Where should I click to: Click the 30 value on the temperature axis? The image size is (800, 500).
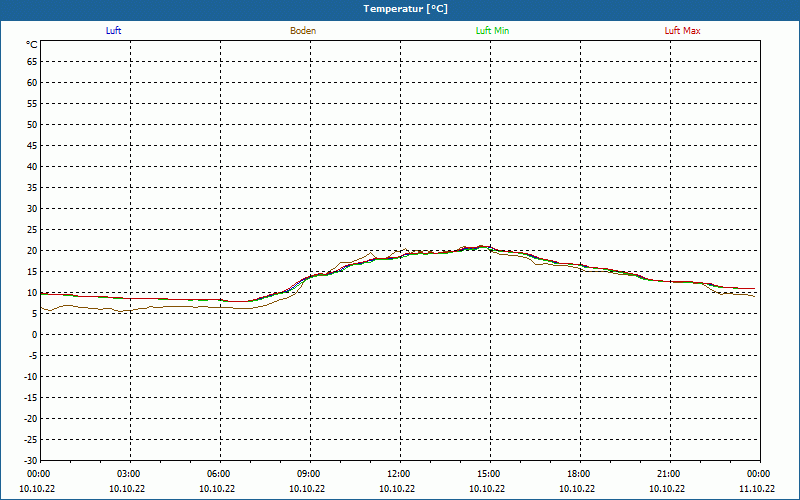(32, 209)
